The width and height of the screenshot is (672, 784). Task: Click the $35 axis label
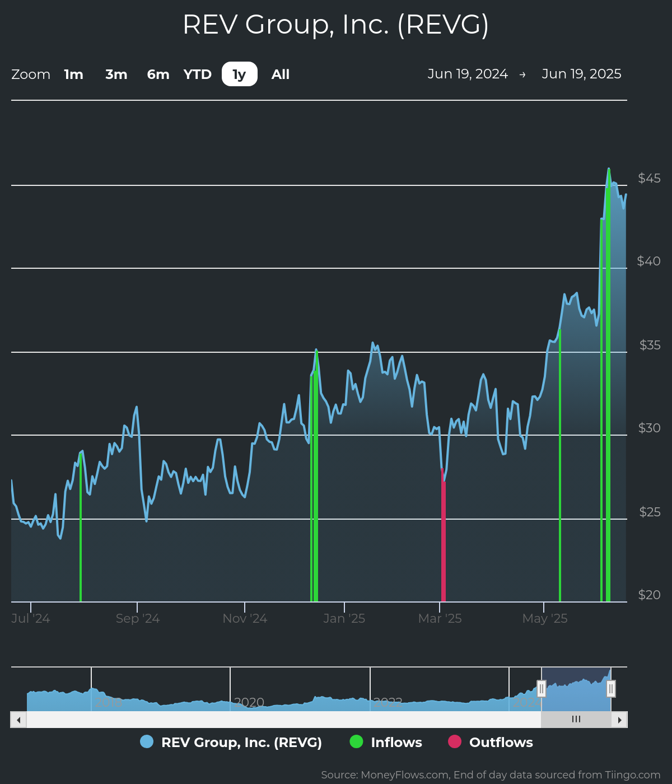pyautogui.click(x=650, y=345)
